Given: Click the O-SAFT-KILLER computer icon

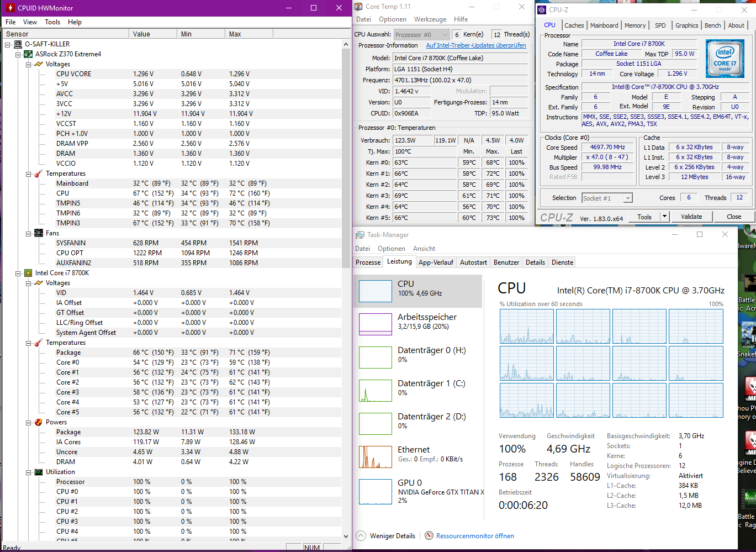Looking at the screenshot, I should coord(18,44).
